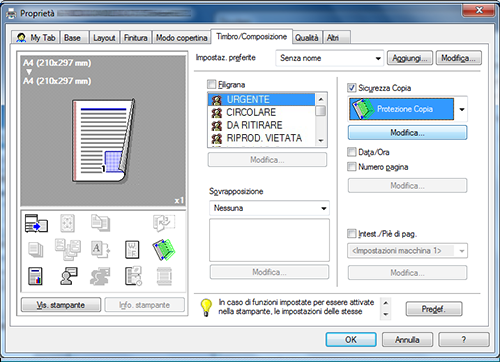
Task: Click the grayed folded page with curved arrow icon
Action: click(164, 223)
